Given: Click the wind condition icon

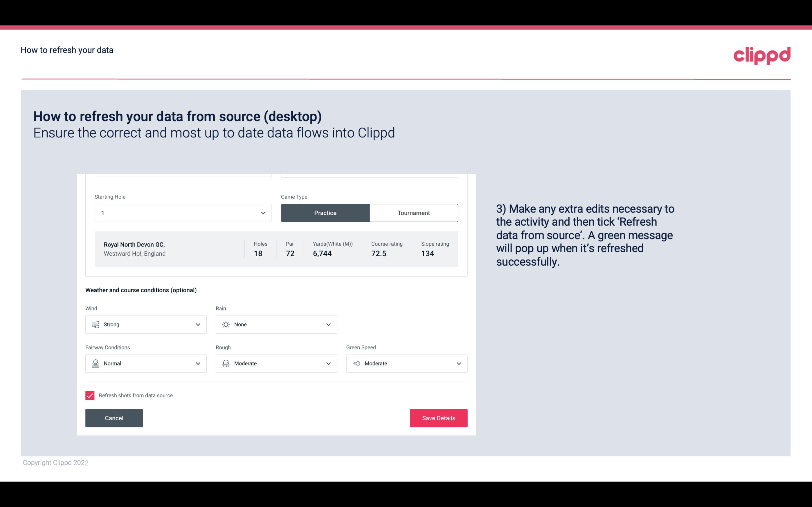Looking at the screenshot, I should point(95,324).
